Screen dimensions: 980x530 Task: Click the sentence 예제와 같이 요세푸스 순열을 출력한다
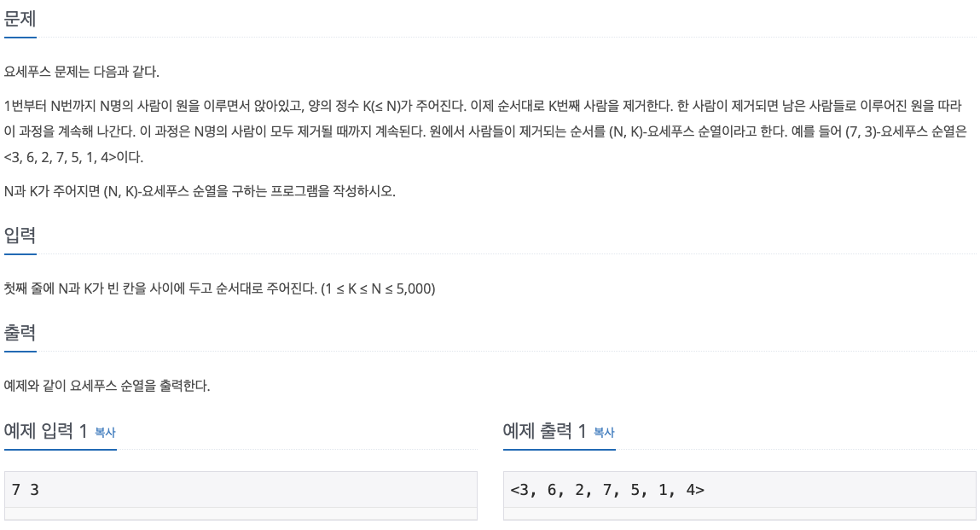107,386
